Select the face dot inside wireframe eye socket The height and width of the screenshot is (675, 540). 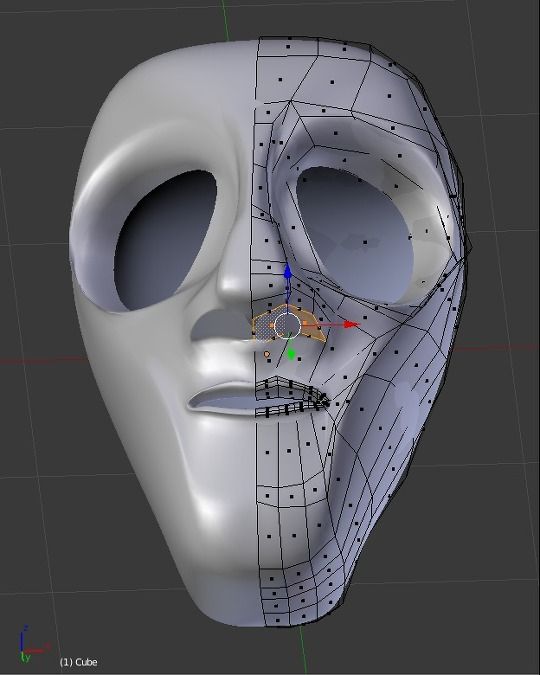tap(365, 242)
